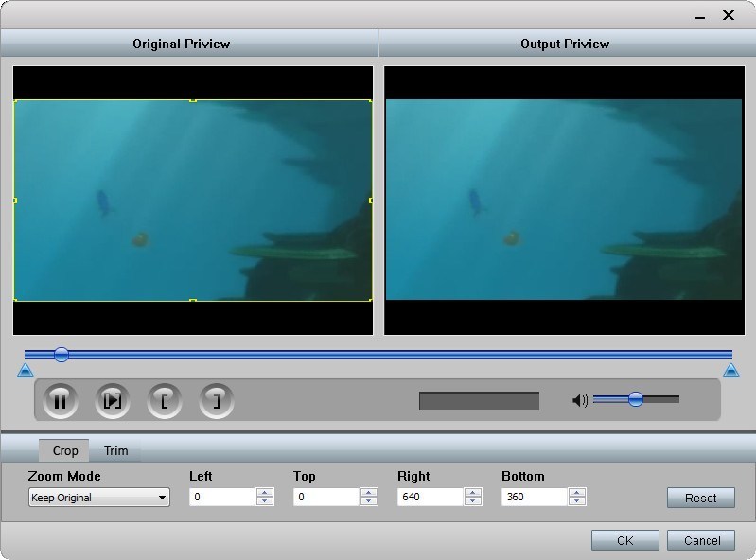This screenshot has height=560, width=756.
Task: Increase the Left crop value
Action: click(265, 493)
